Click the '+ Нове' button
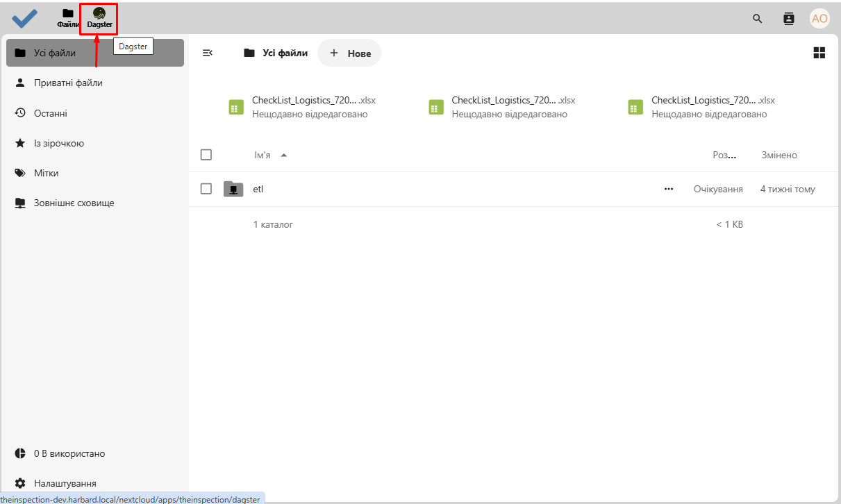Viewport: 841px width, 504px height. 349,52
